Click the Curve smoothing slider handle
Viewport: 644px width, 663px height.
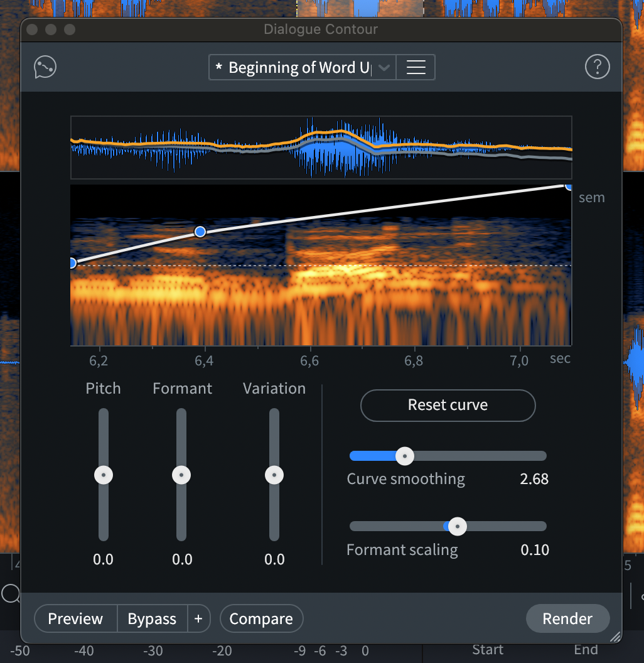pyautogui.click(x=405, y=456)
